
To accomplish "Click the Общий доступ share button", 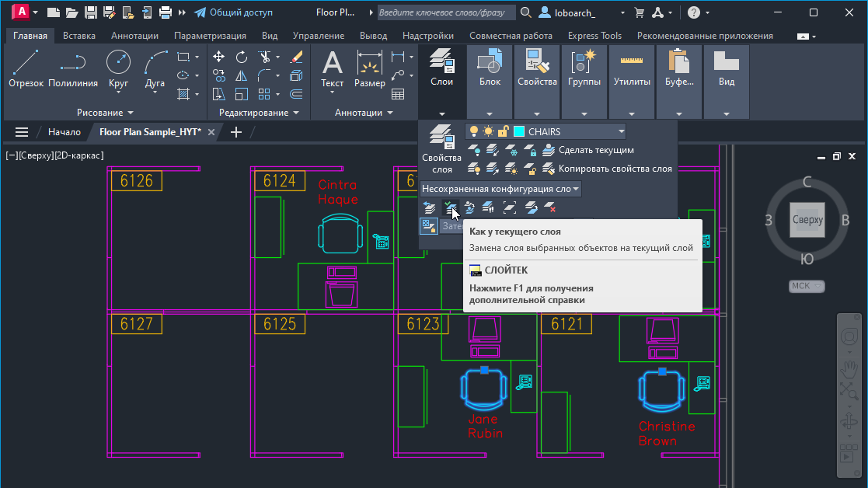I will click(234, 12).
